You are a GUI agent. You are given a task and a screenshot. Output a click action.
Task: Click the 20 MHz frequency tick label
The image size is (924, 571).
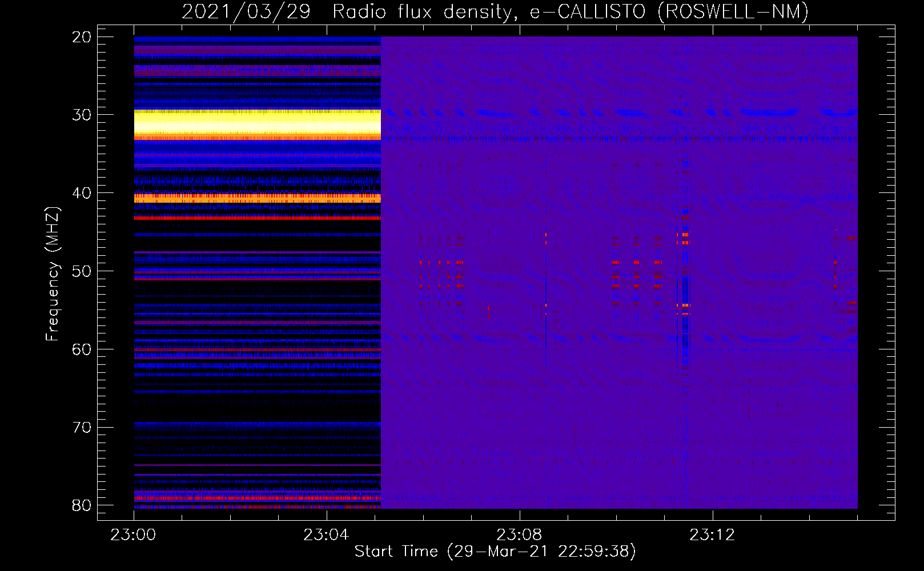point(82,37)
